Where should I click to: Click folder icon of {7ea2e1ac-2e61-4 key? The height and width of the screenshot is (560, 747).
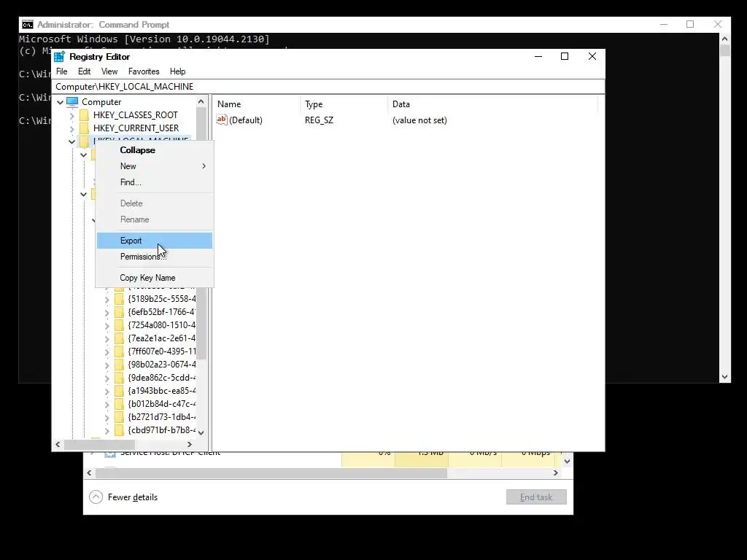119,338
